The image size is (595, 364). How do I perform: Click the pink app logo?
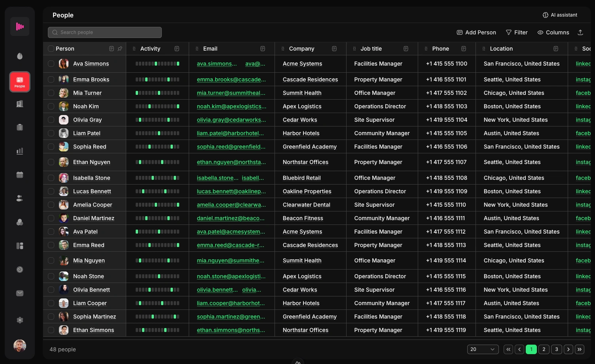pyautogui.click(x=20, y=26)
